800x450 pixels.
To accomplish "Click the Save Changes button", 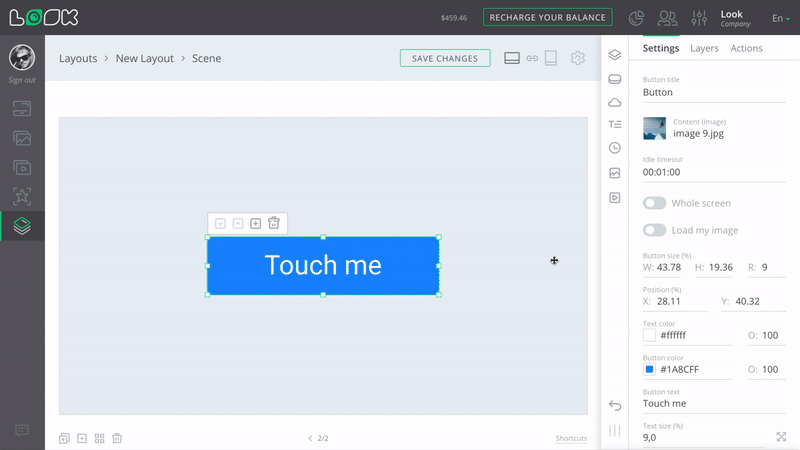I will 445,58.
